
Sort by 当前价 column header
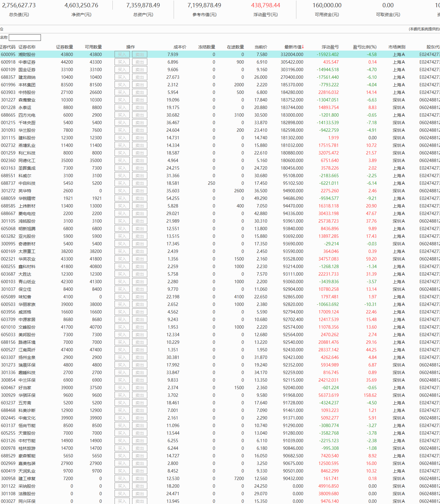[x=261, y=47]
